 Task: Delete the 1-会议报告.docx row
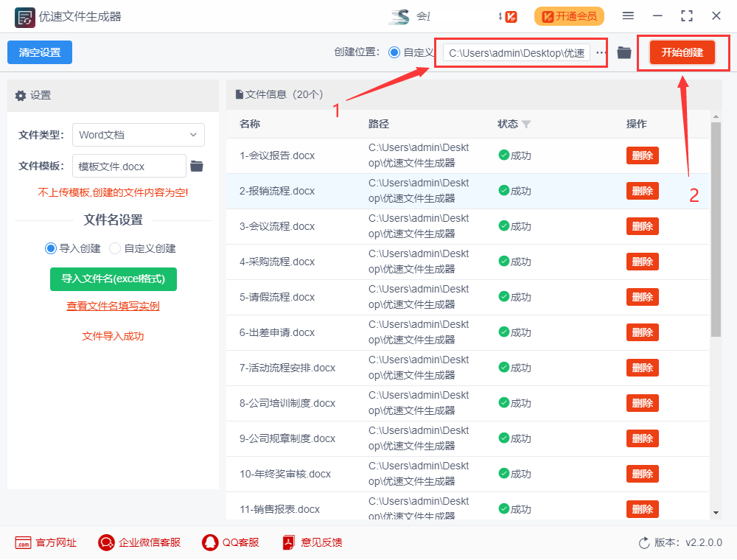tap(643, 155)
